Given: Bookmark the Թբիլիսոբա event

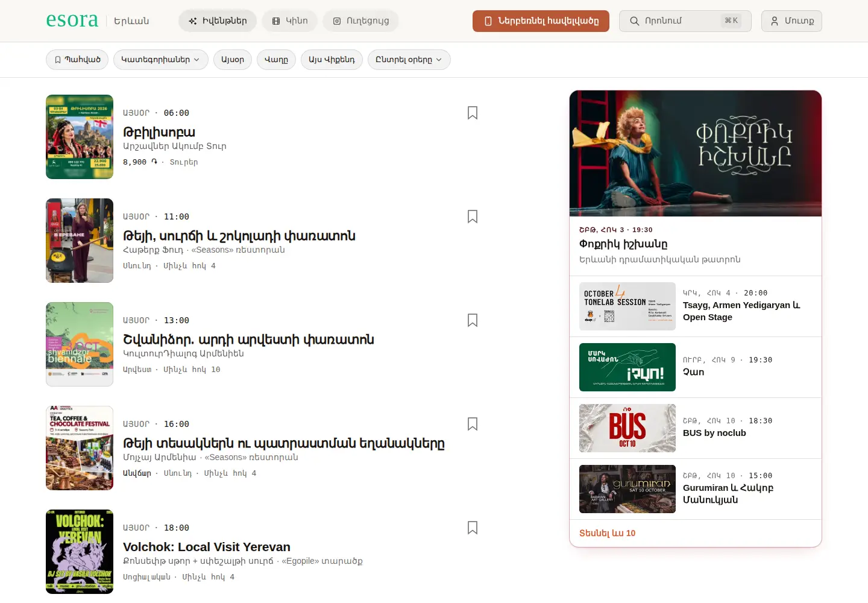Looking at the screenshot, I should [473, 113].
